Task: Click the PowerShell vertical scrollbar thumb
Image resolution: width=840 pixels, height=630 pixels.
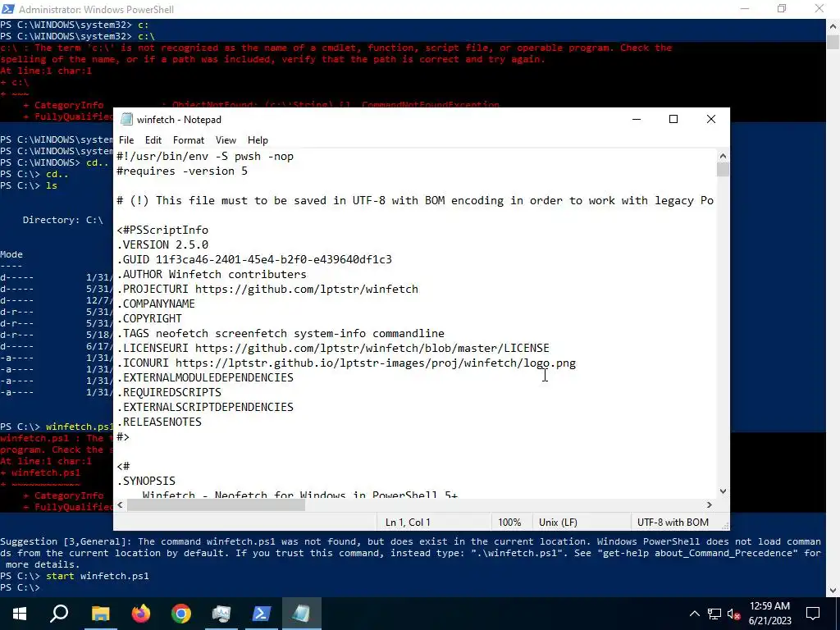Action: 833,42
